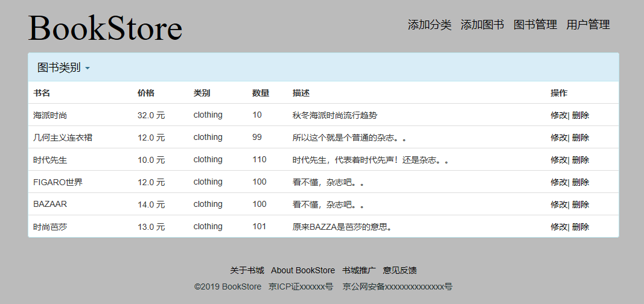The width and height of the screenshot is (644, 304).
Task: Go to 添加图书 page
Action: click(x=482, y=25)
